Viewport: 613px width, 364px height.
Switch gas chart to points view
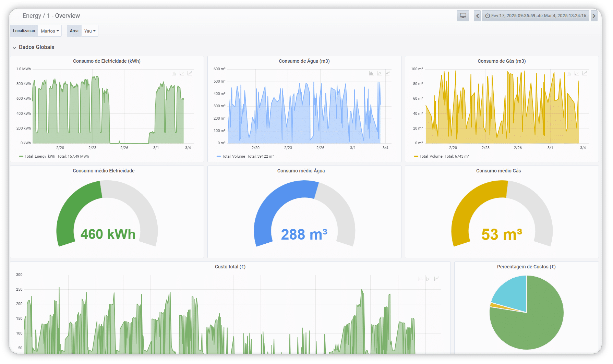pyautogui.click(x=577, y=73)
